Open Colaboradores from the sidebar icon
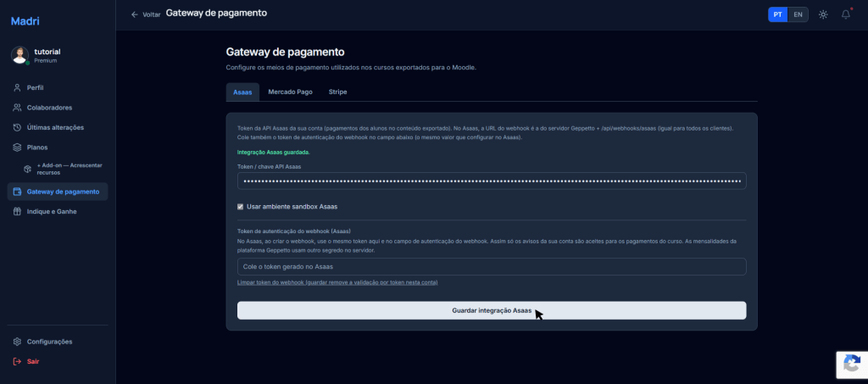 [x=18, y=108]
